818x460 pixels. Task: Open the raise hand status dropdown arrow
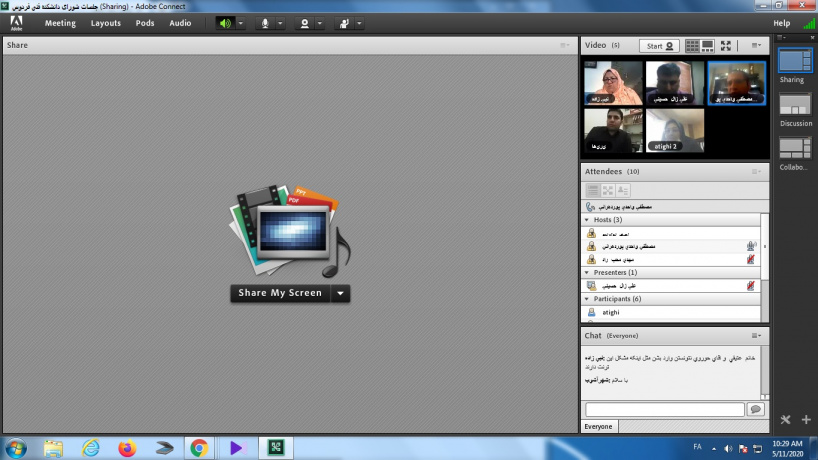coord(357,23)
